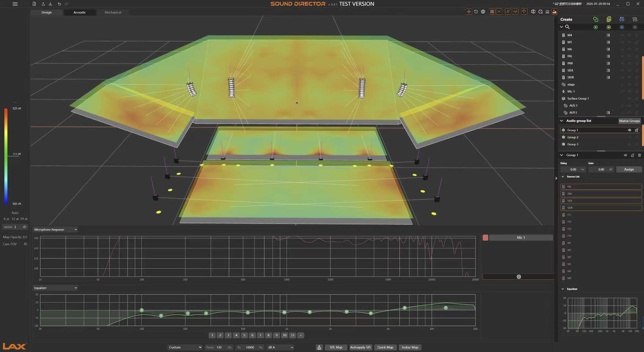644x352 pixels.
Task: Create a new microphone
Action: click(622, 19)
